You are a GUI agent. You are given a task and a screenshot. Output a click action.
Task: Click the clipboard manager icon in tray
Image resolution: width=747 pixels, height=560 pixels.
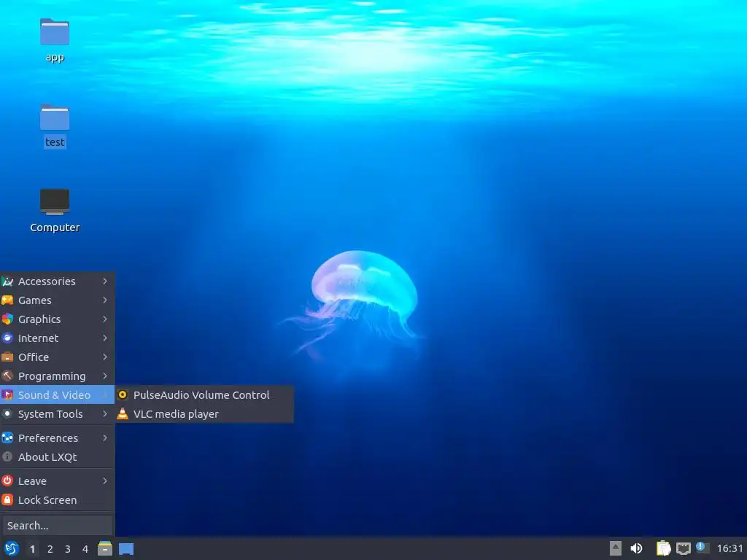click(x=663, y=548)
